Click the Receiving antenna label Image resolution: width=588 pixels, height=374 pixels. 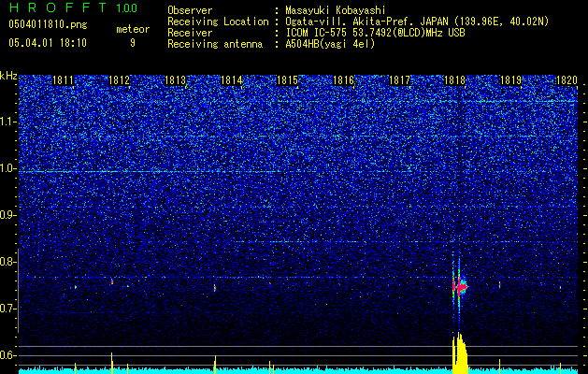(x=215, y=44)
